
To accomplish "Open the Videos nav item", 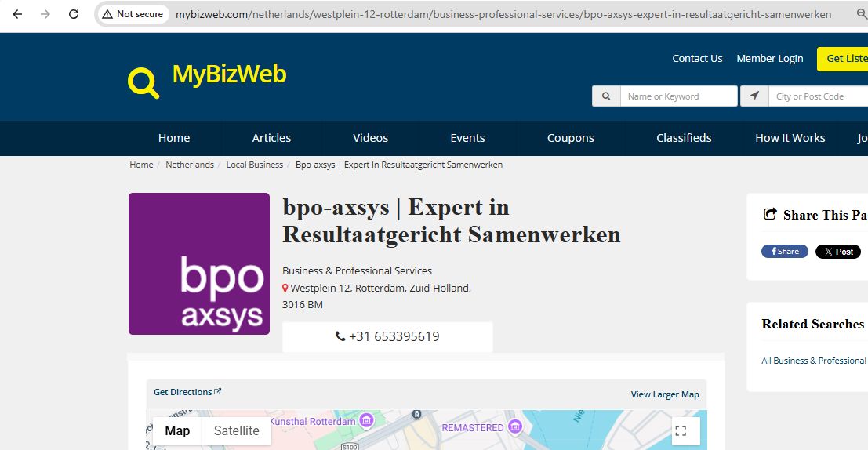I will coord(370,138).
